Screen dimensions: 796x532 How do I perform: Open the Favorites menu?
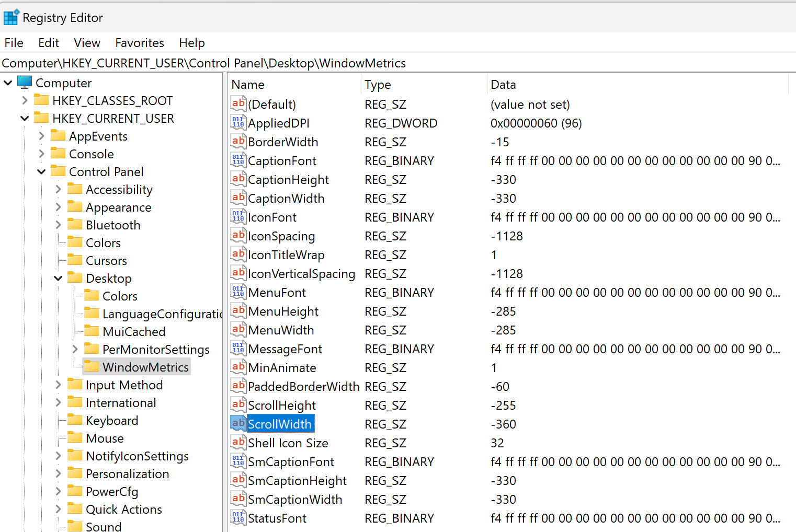click(139, 42)
